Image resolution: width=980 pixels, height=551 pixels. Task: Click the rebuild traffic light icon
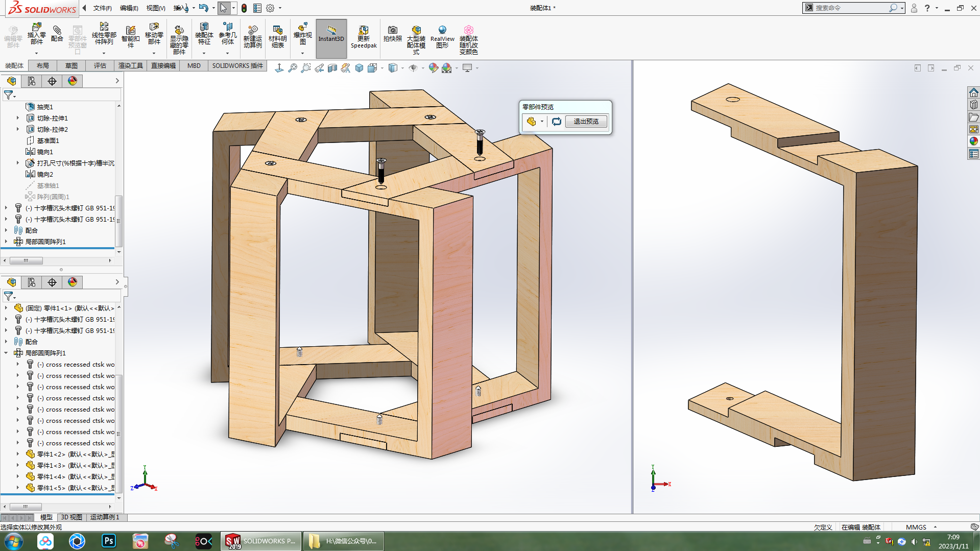pyautogui.click(x=244, y=8)
